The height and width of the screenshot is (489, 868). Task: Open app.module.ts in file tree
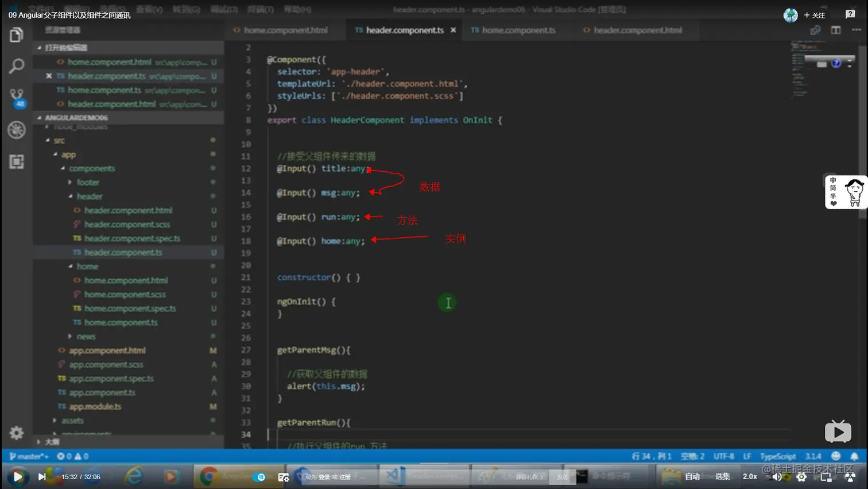pos(95,406)
